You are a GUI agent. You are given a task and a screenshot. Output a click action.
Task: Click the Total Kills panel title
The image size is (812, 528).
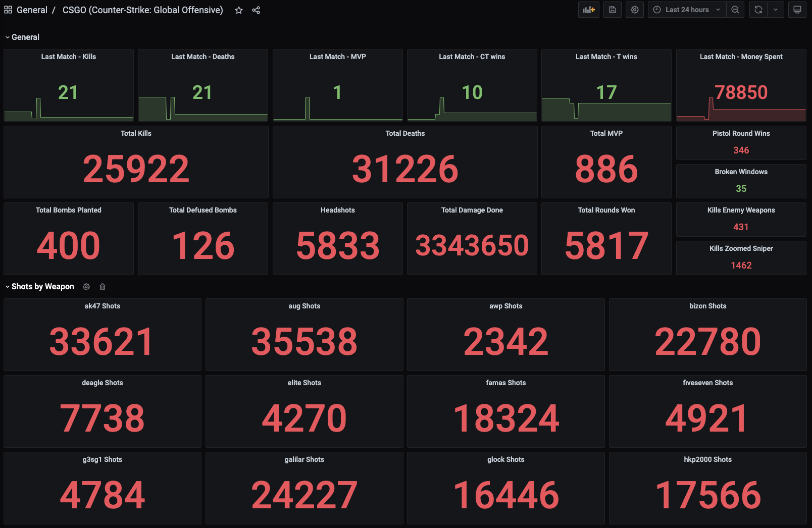136,133
